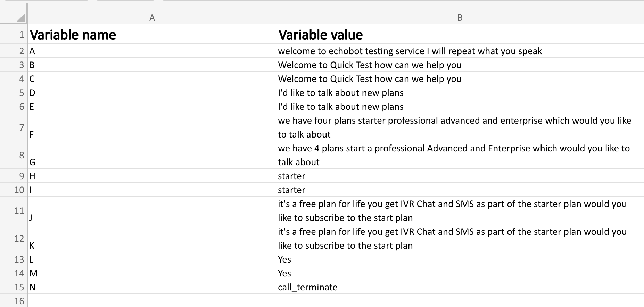Select cell A2 containing letter A

point(152,51)
